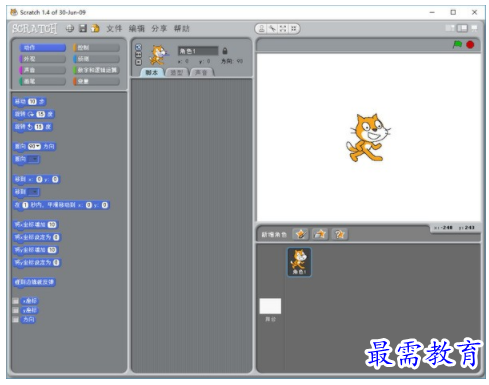Paint a new sprite
This screenshot has width=489, height=385.
tap(300, 234)
